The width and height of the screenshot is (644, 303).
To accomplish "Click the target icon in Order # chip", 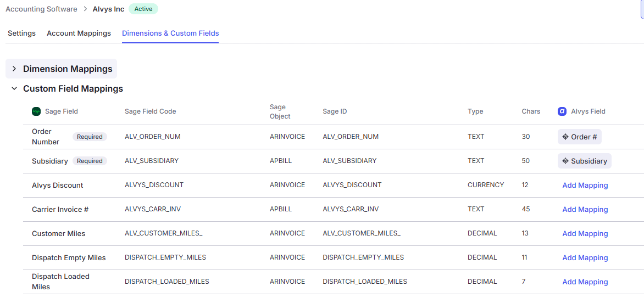I will point(565,137).
